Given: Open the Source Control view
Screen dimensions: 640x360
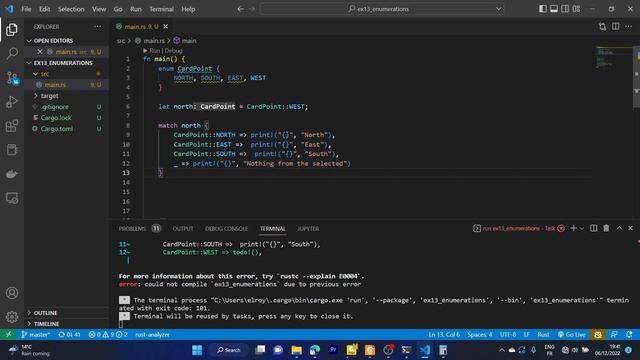Looking at the screenshot, I should [12, 78].
